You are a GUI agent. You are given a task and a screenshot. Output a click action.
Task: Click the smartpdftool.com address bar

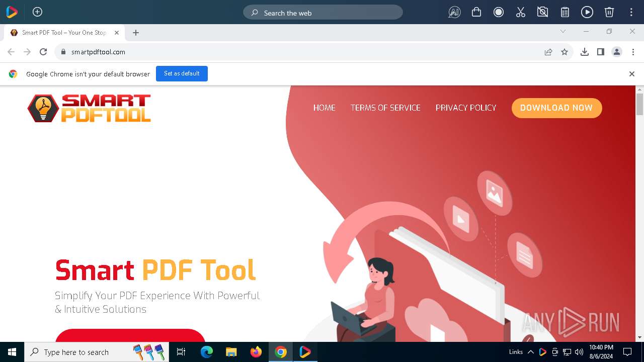pyautogui.click(x=314, y=52)
